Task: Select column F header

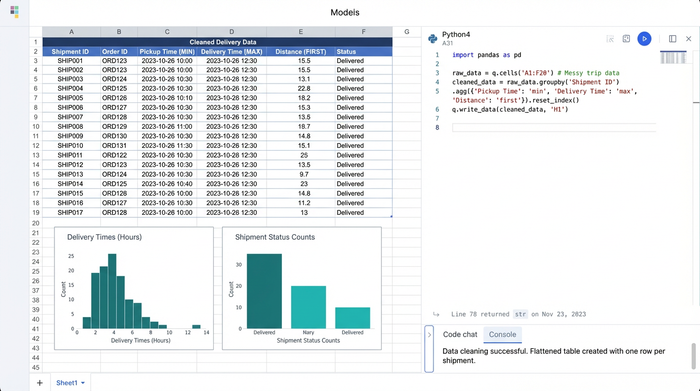Action: coord(364,32)
